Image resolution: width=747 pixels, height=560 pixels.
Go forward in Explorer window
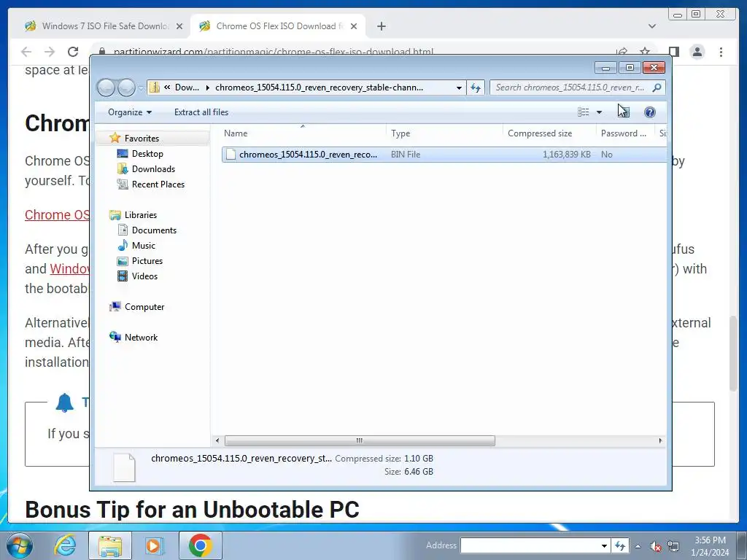126,87
